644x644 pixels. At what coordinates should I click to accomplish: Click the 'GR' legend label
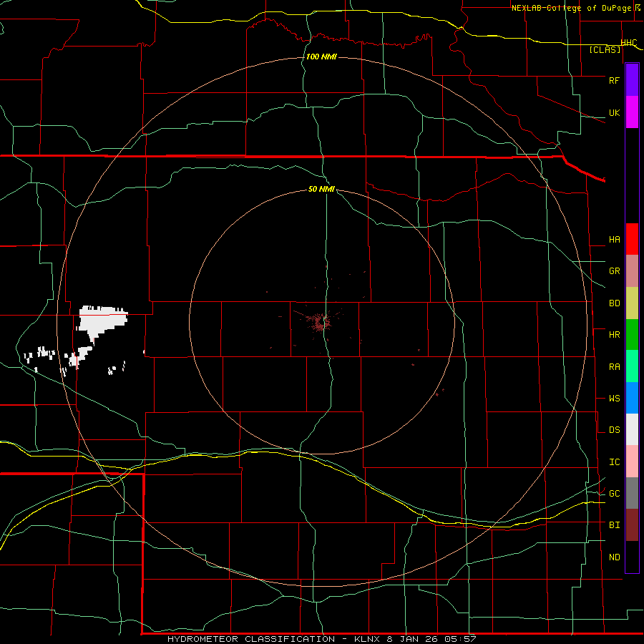[614, 271]
